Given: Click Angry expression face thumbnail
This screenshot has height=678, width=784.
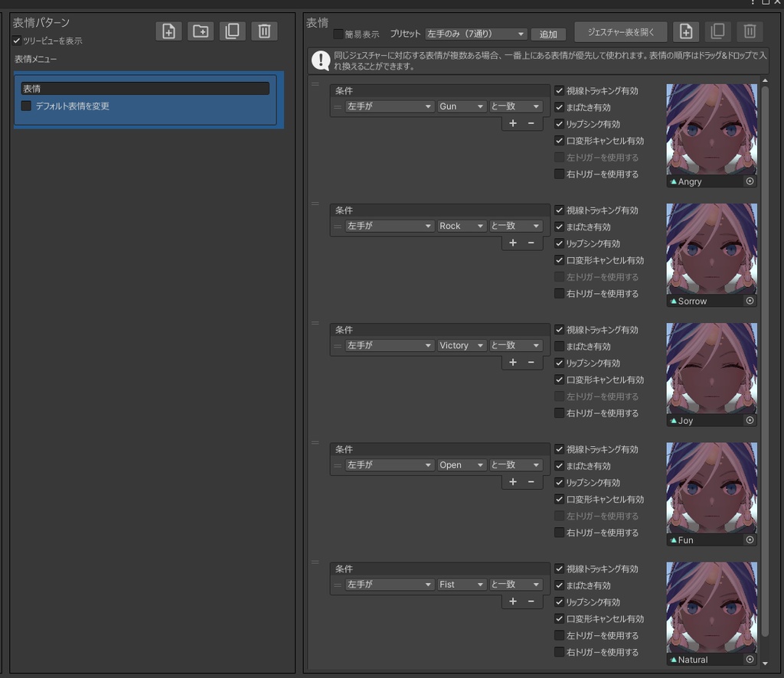Looking at the screenshot, I should click(x=711, y=129).
